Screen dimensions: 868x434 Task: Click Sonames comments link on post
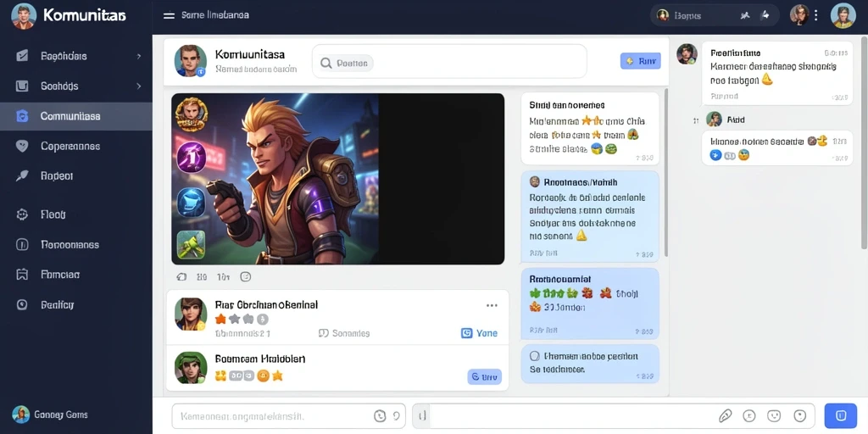pyautogui.click(x=344, y=332)
